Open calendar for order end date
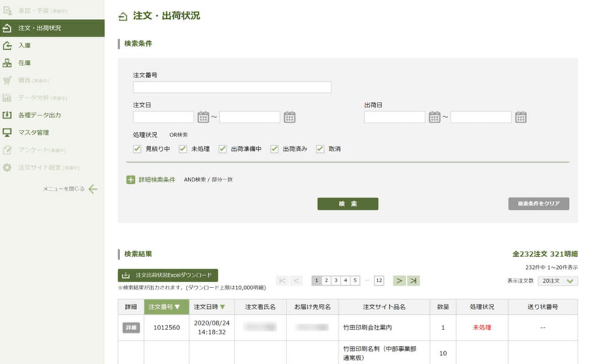The width and height of the screenshot is (592, 364). [x=290, y=117]
